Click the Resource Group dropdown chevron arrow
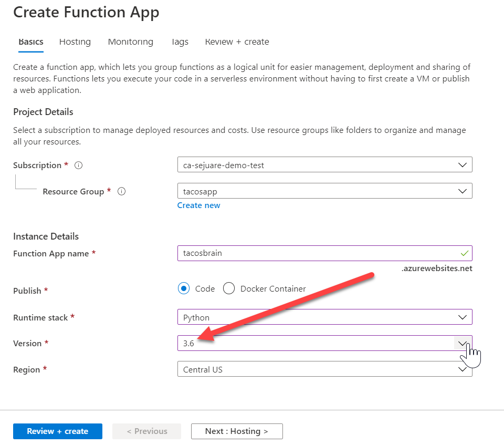Image resolution: width=504 pixels, height=445 pixels. (x=463, y=191)
